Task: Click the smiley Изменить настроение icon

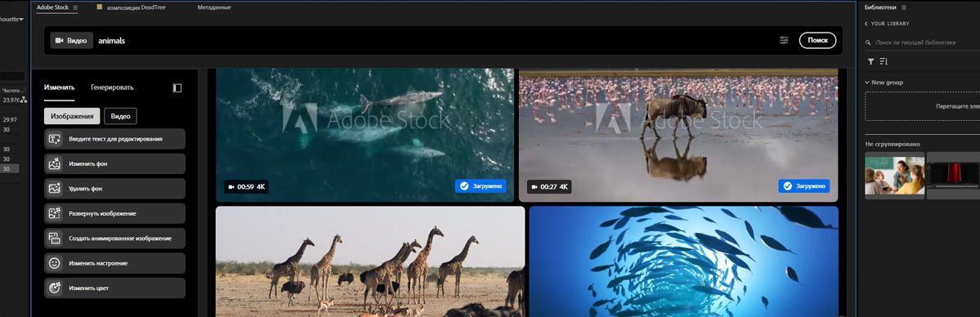Action: [55, 263]
